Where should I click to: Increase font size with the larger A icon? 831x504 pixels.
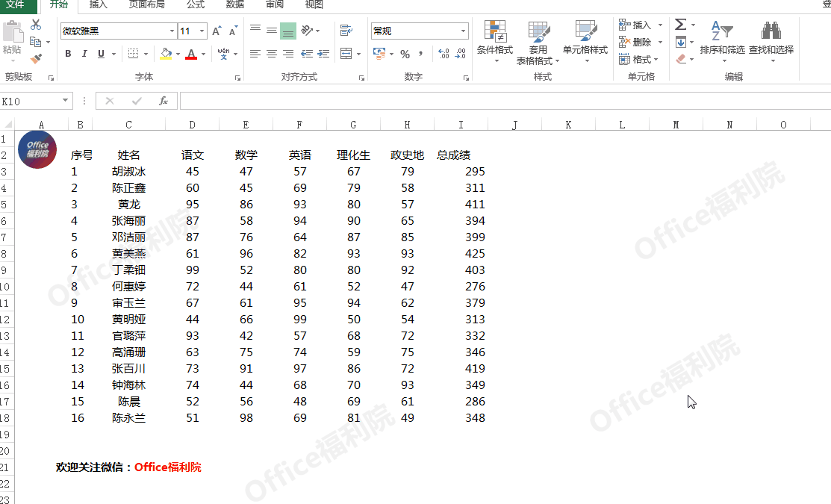(x=217, y=31)
